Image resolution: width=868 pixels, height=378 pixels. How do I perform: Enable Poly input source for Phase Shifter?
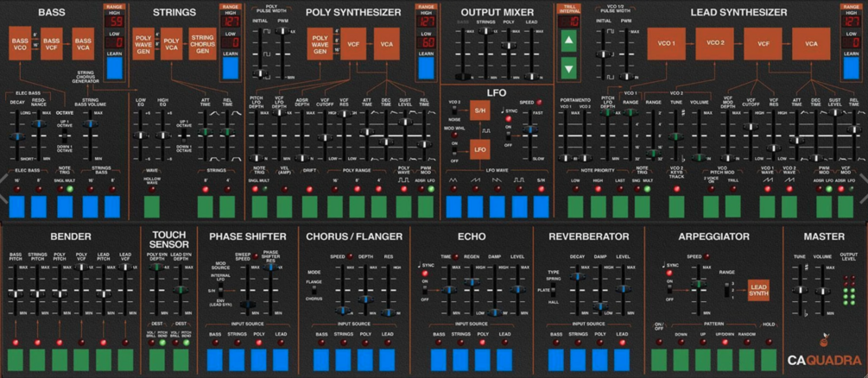tap(258, 360)
